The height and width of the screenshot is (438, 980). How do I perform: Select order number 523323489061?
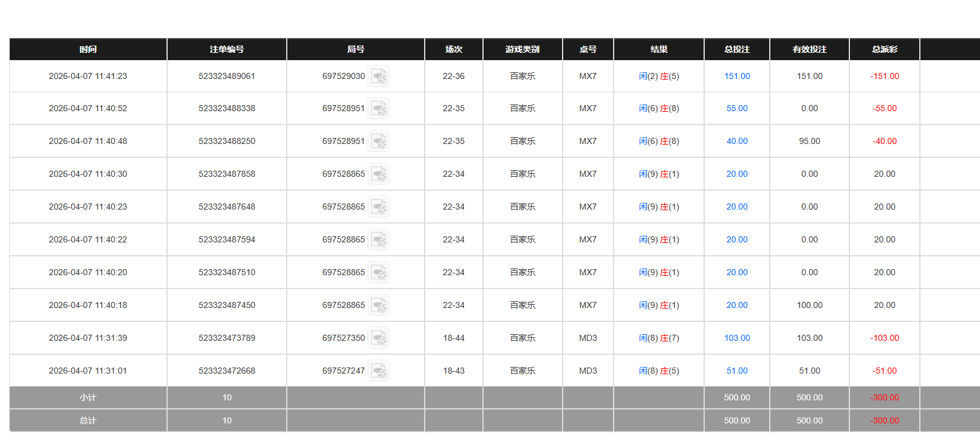(x=227, y=77)
